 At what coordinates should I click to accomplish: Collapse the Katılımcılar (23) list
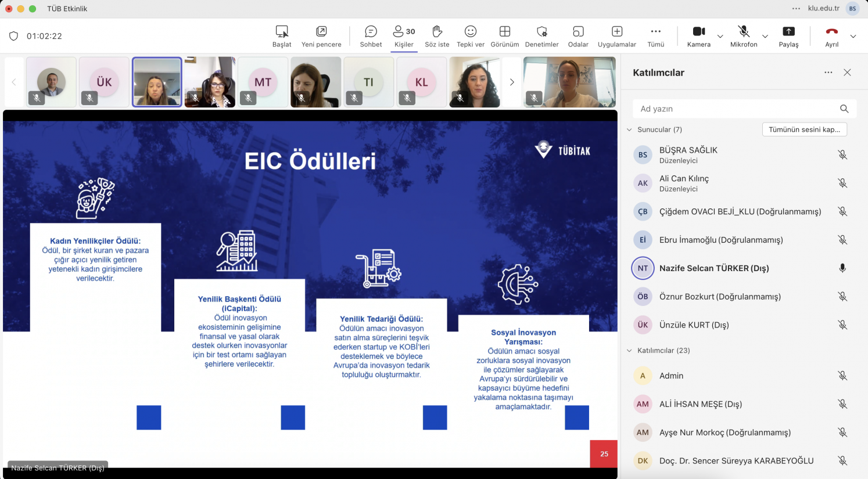pyautogui.click(x=629, y=351)
